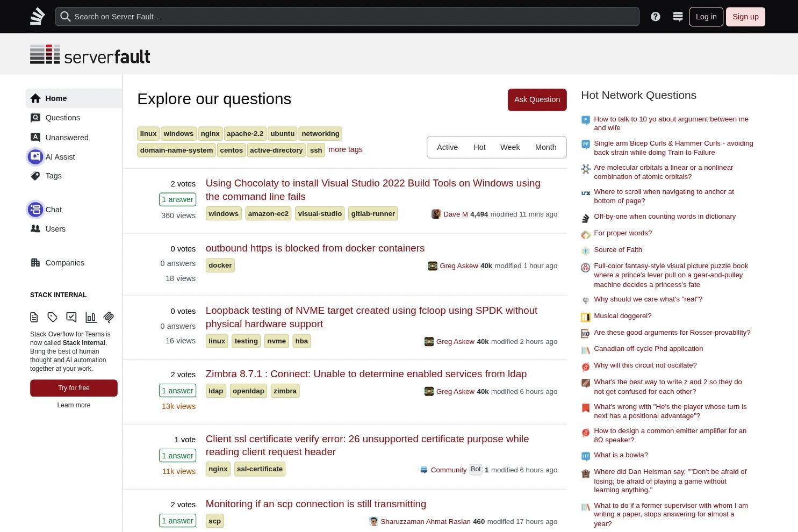Select the apache-2.2 tag filter

[x=245, y=134]
